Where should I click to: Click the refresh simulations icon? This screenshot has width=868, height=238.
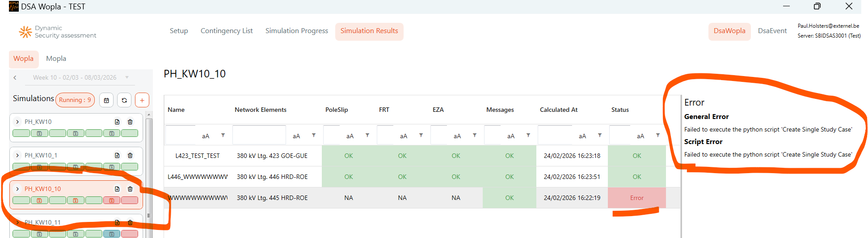124,100
